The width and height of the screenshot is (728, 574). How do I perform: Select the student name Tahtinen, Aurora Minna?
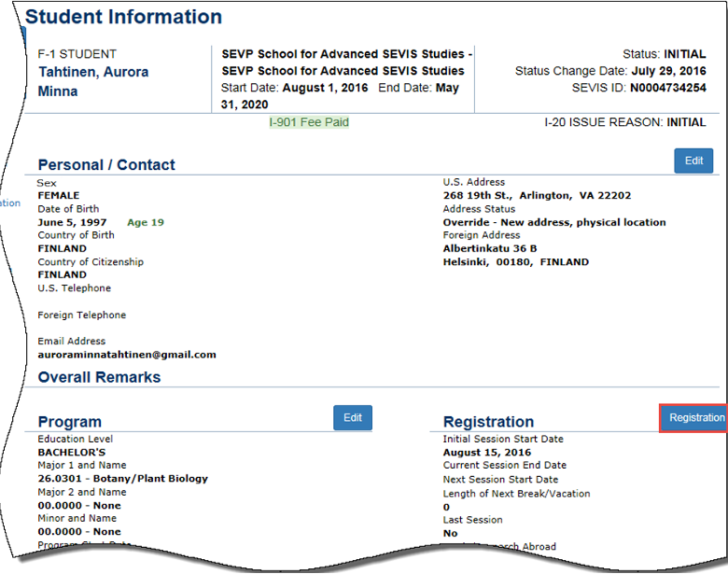(93, 81)
